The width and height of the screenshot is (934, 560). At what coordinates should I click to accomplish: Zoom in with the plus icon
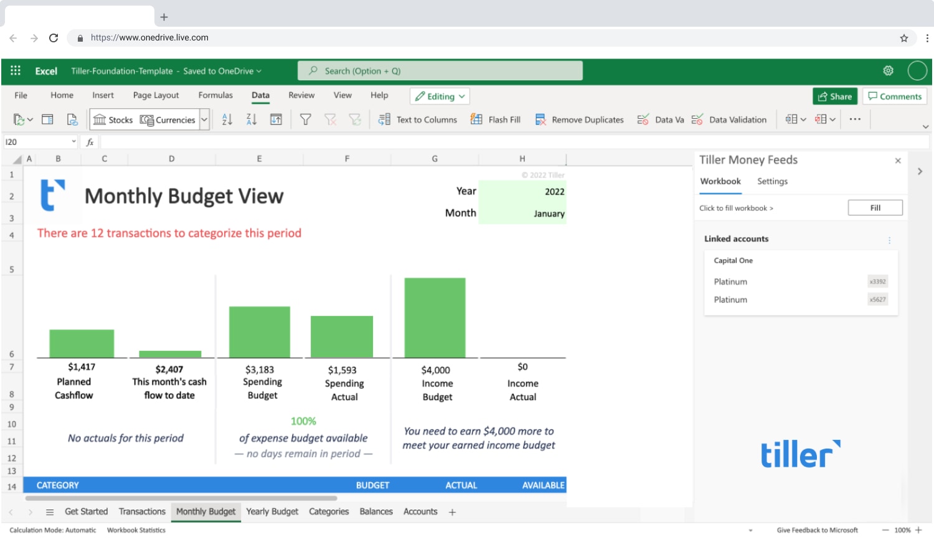(x=918, y=530)
